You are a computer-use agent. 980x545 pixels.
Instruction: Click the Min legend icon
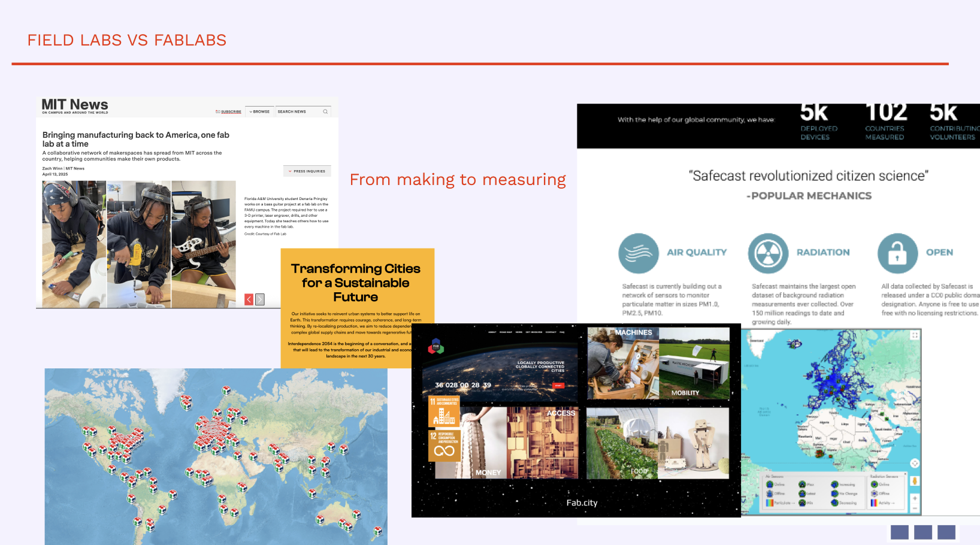(x=802, y=503)
